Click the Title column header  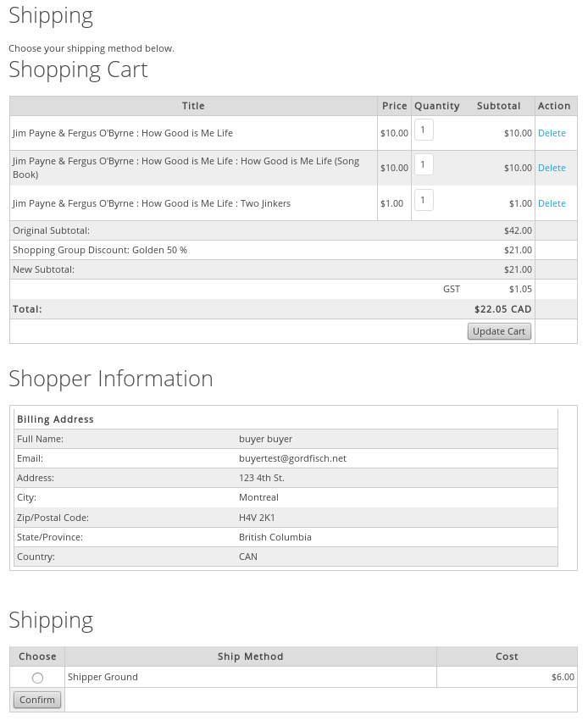pos(193,106)
